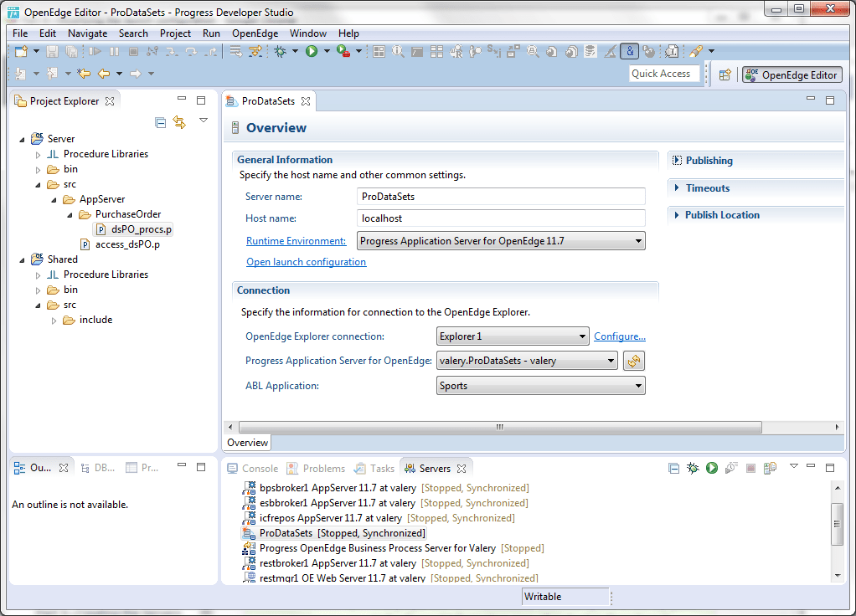Open the ABL Application dropdown
The width and height of the screenshot is (856, 616).
click(638, 386)
